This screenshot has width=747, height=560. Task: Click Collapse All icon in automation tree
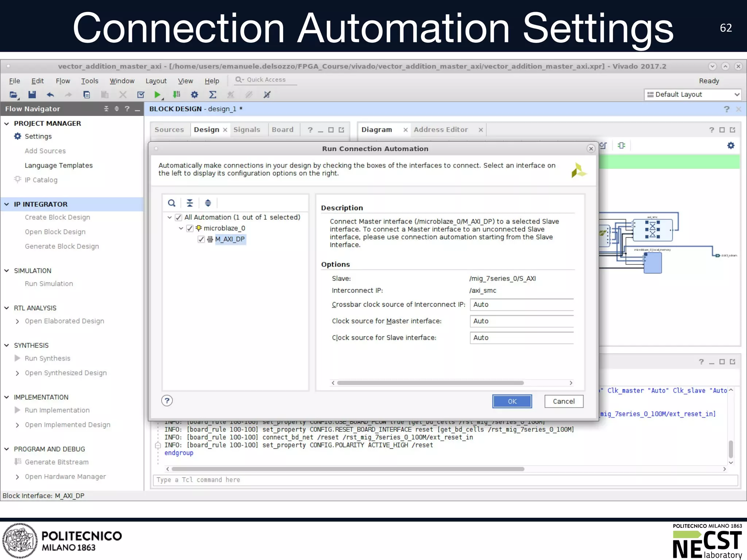pyautogui.click(x=190, y=203)
